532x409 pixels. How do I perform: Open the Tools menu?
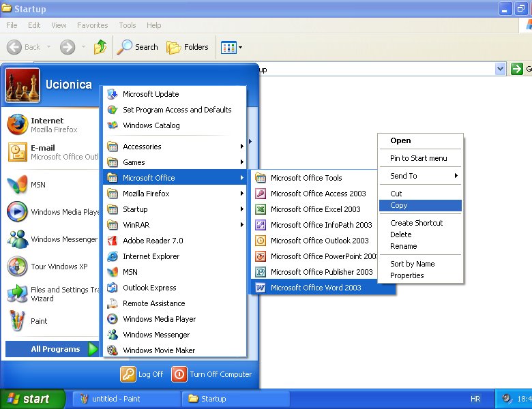click(x=128, y=25)
